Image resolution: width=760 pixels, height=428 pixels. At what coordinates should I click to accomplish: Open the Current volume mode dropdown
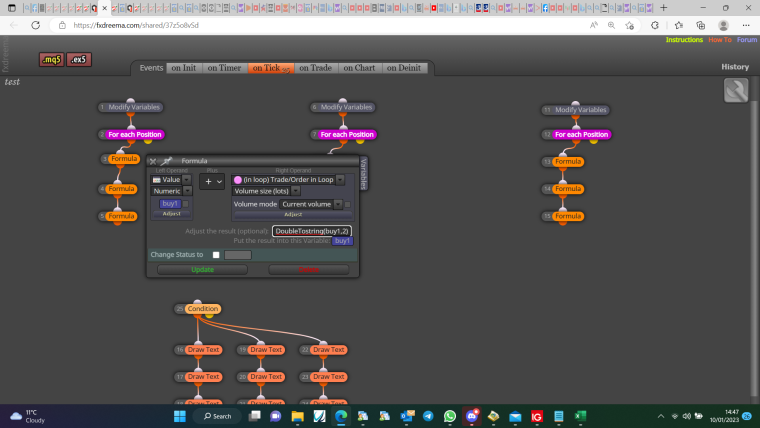coord(311,204)
